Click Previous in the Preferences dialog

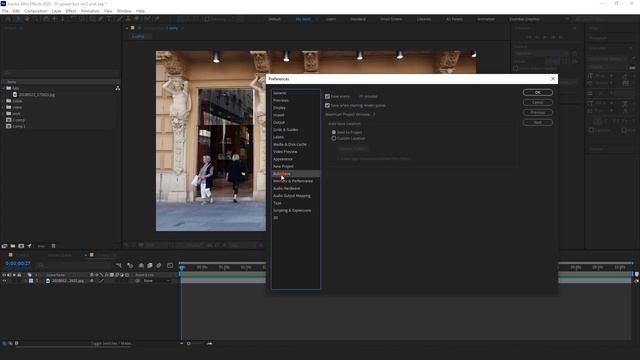point(538,112)
